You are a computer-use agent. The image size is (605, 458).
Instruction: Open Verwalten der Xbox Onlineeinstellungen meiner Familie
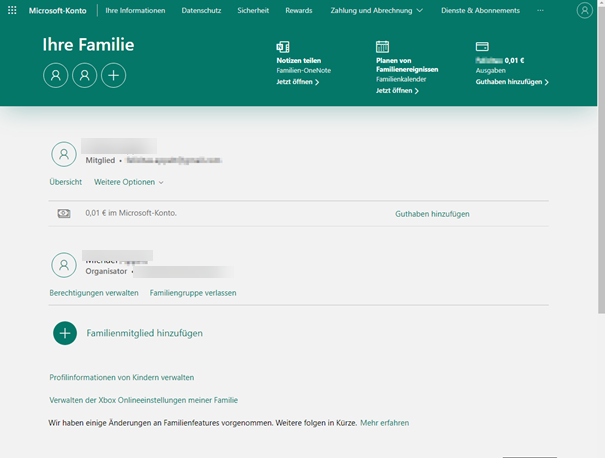144,400
